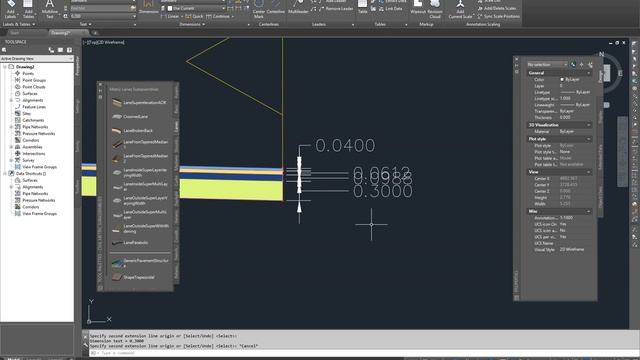The image size is (640, 360).
Task: Click the Quick dimension tool
Action: [x=194, y=16]
